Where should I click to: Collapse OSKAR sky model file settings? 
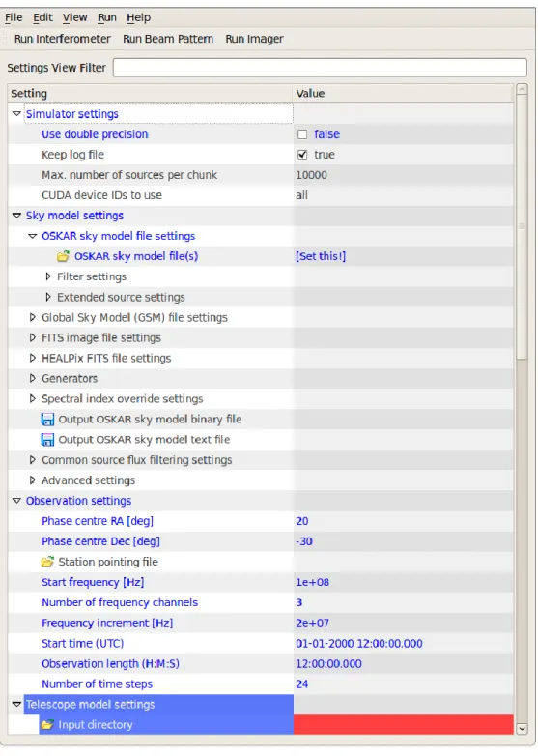coord(32,236)
